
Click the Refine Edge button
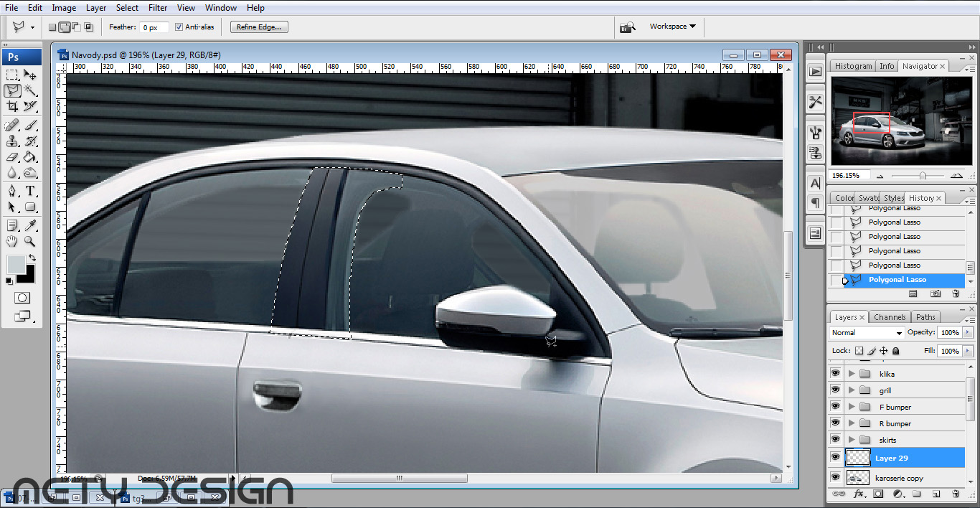pos(259,27)
